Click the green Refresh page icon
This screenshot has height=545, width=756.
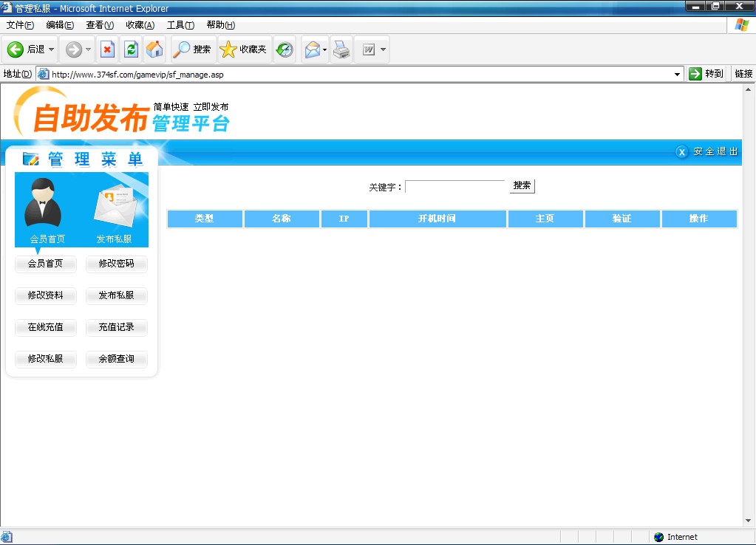coord(131,49)
